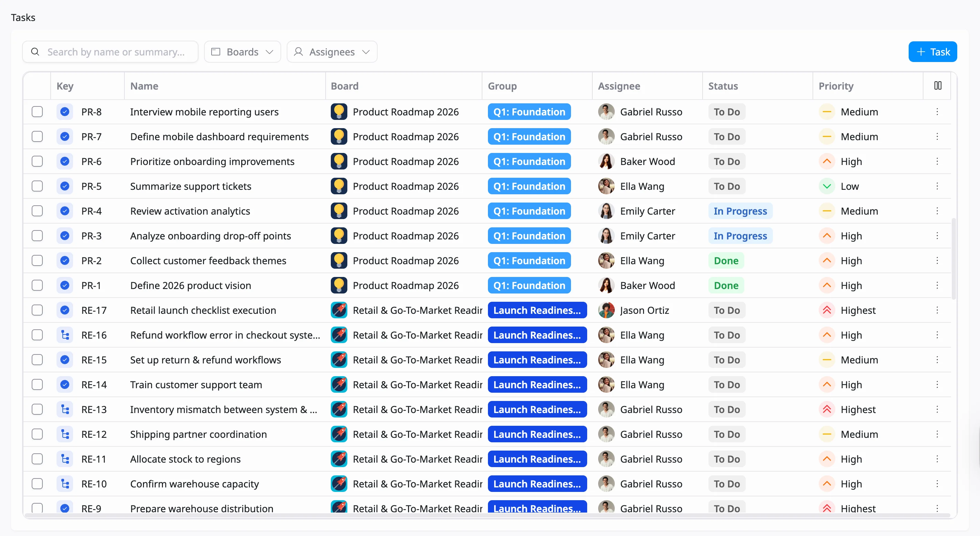Click the rocket board icon in RE-15 row
The image size is (980, 536).
coord(339,360)
